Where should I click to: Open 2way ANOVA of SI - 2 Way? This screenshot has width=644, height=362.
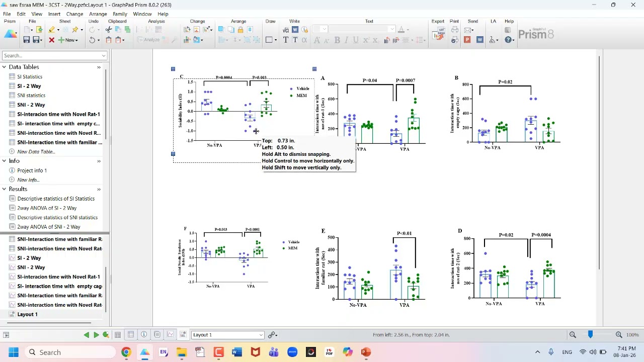[x=47, y=208]
